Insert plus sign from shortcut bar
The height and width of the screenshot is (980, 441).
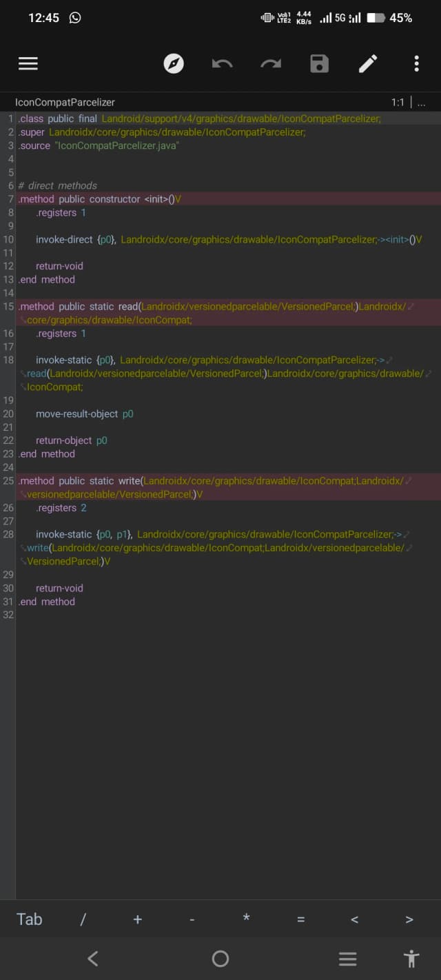click(137, 919)
